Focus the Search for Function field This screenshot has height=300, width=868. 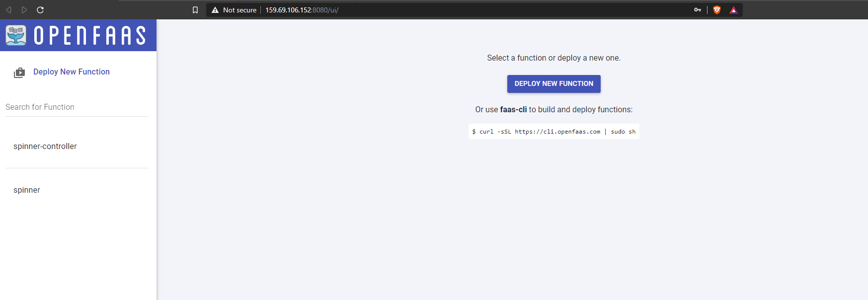coord(77,107)
